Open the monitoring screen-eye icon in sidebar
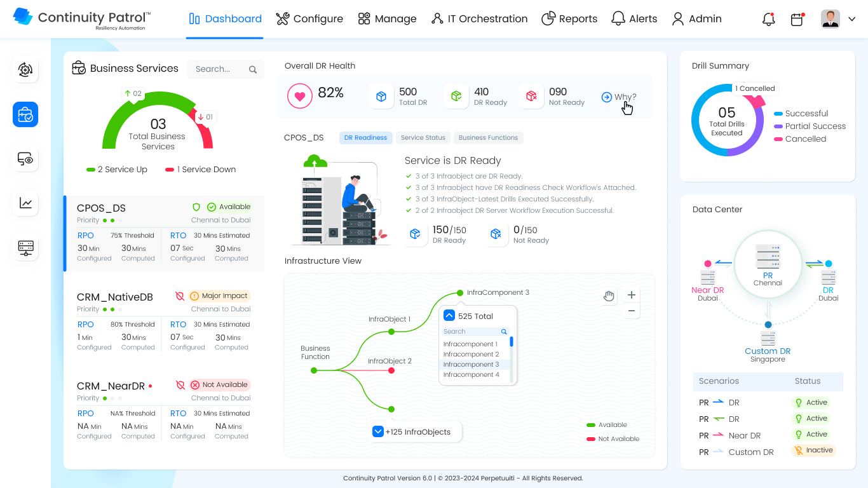This screenshot has height=488, width=868. (x=25, y=159)
